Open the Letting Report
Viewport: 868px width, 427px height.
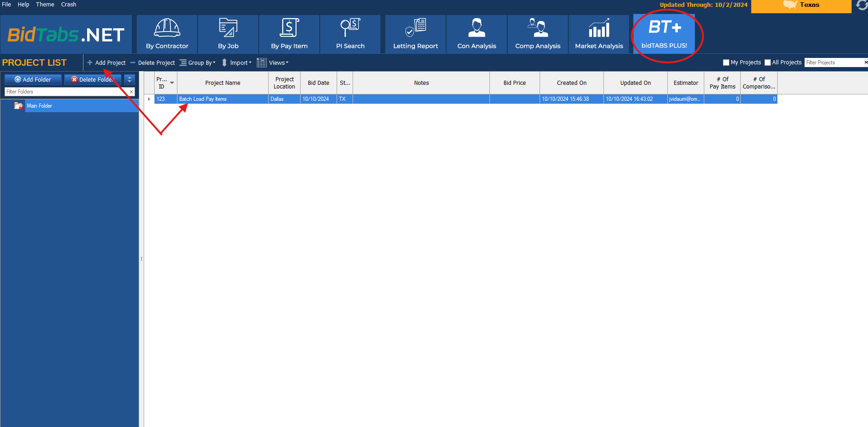416,34
